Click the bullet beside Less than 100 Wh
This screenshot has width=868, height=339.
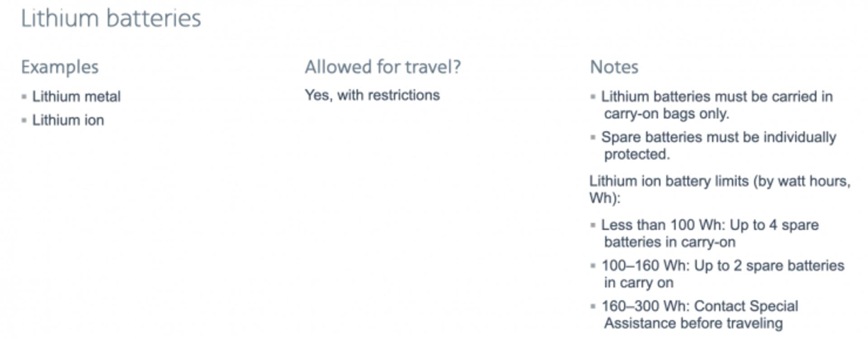(593, 225)
